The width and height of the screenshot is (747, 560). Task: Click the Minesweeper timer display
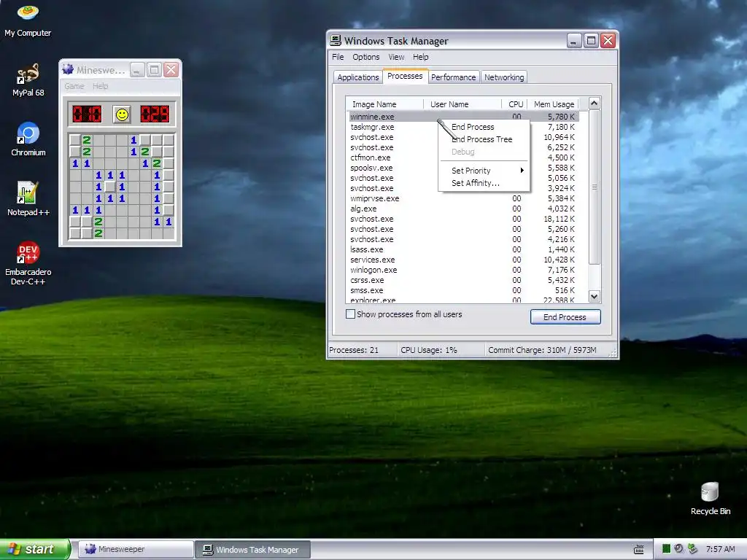click(x=155, y=114)
